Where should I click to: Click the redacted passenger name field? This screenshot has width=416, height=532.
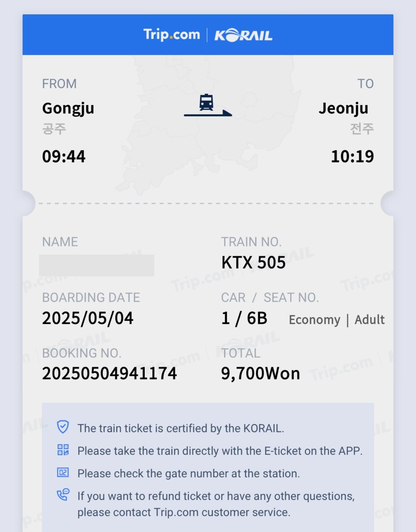coord(97,265)
